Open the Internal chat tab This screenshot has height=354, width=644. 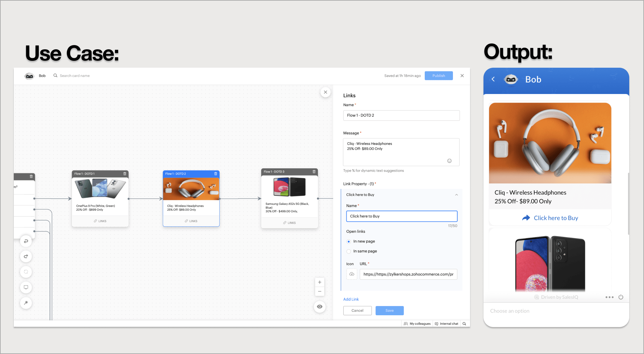[x=446, y=324]
